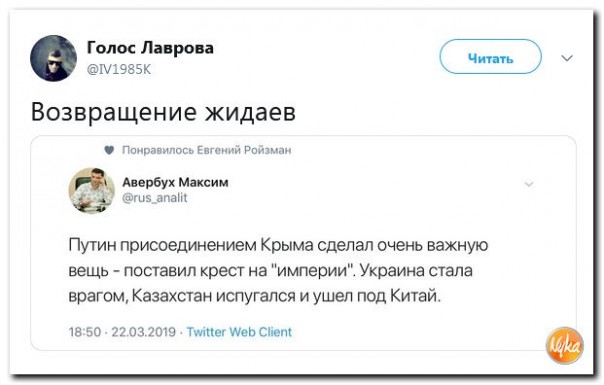Click the word "империи" in quoted tweet
Image resolution: width=604 pixels, height=385 pixels.
(315, 270)
